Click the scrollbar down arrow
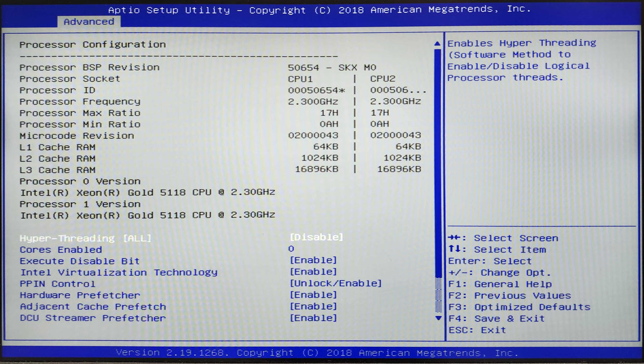644x364 pixels. pos(438,318)
